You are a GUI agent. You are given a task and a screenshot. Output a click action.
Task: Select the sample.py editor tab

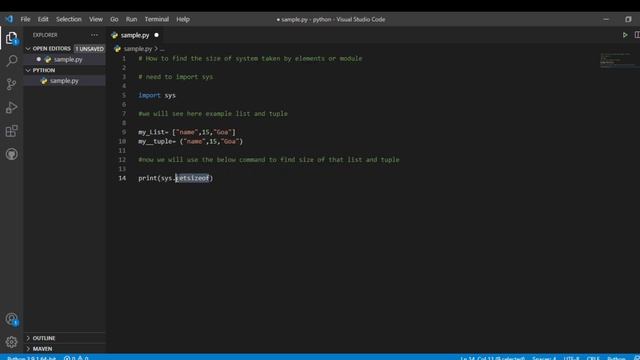[135, 35]
